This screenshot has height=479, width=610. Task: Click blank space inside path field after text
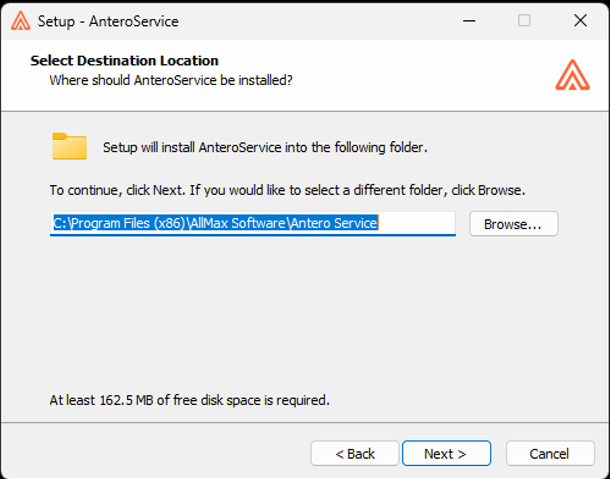(x=420, y=223)
